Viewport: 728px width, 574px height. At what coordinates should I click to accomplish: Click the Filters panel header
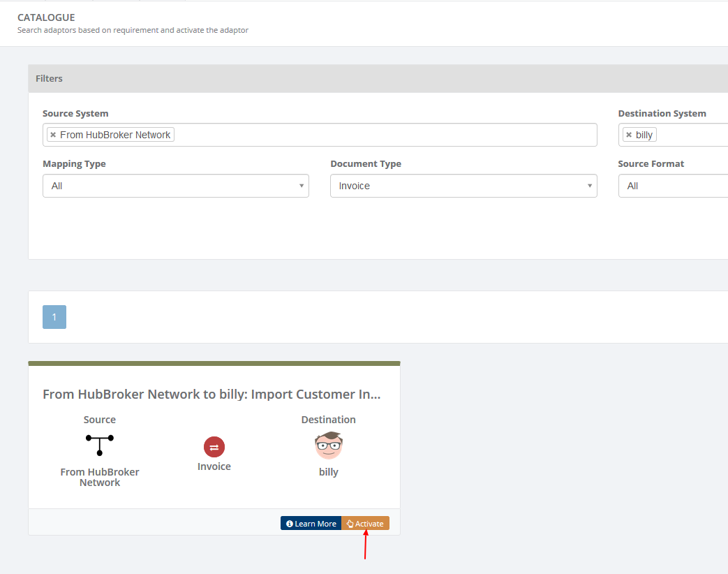pyautogui.click(x=378, y=78)
